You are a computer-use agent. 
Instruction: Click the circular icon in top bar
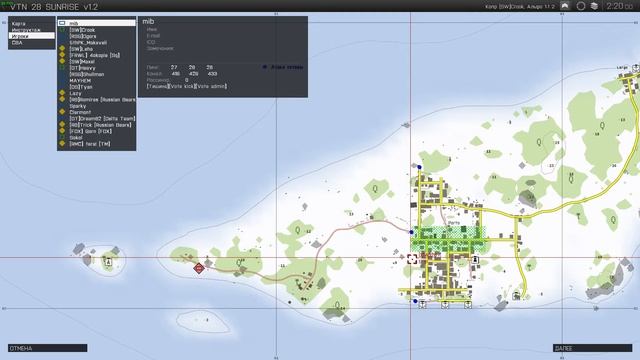pyautogui.click(x=580, y=6)
